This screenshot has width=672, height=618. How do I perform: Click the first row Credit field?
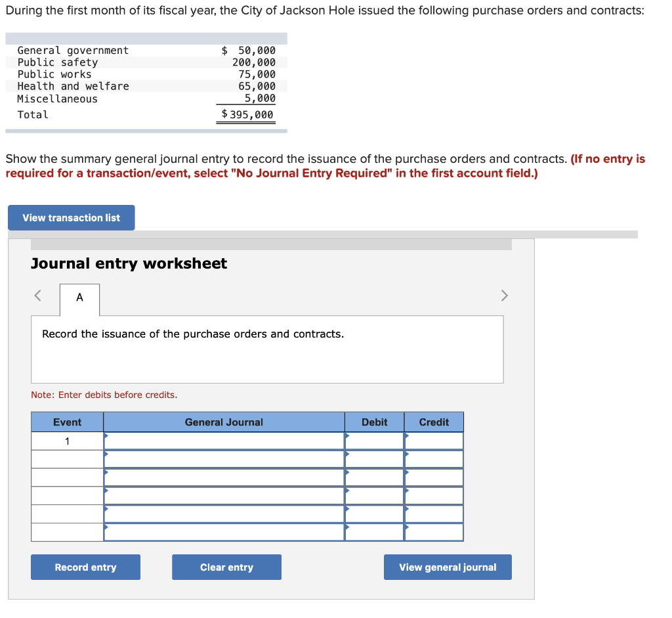click(x=434, y=441)
